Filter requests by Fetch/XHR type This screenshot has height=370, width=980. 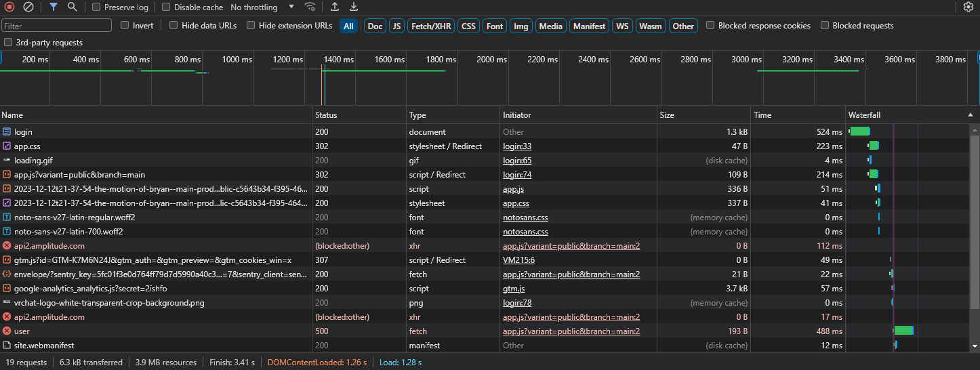pyautogui.click(x=430, y=26)
